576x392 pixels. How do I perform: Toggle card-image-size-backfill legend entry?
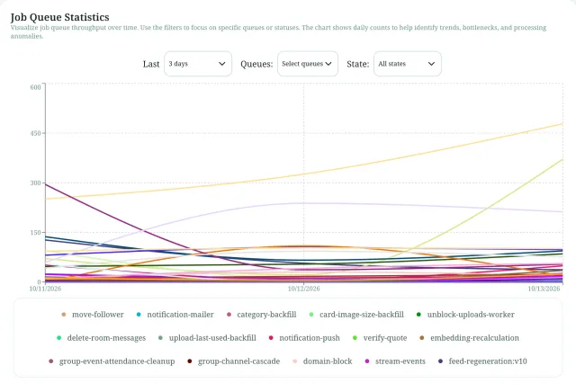coord(356,315)
